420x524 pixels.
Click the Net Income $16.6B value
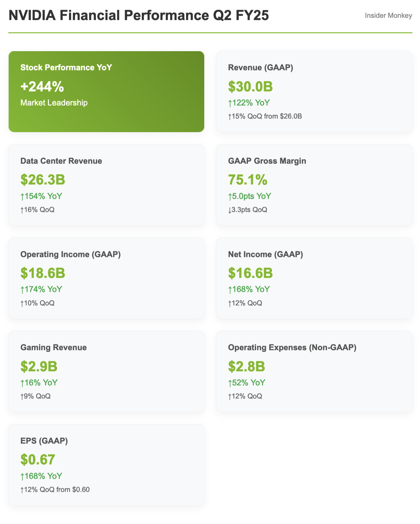tap(250, 273)
